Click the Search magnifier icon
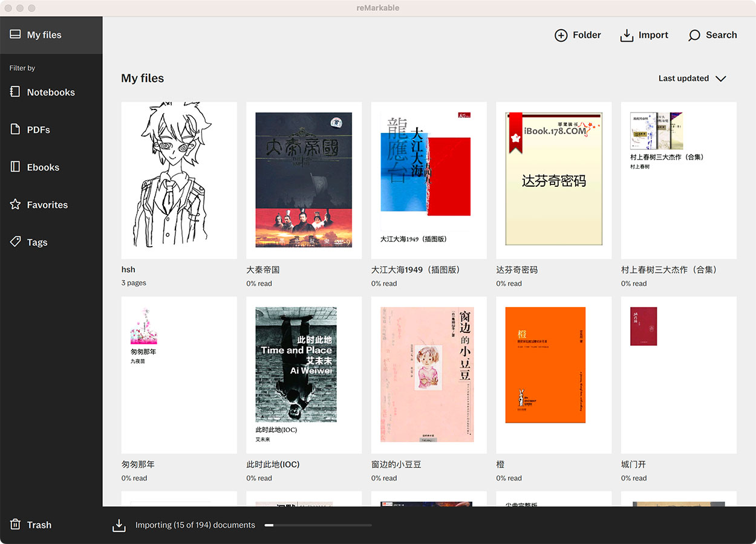 point(693,35)
